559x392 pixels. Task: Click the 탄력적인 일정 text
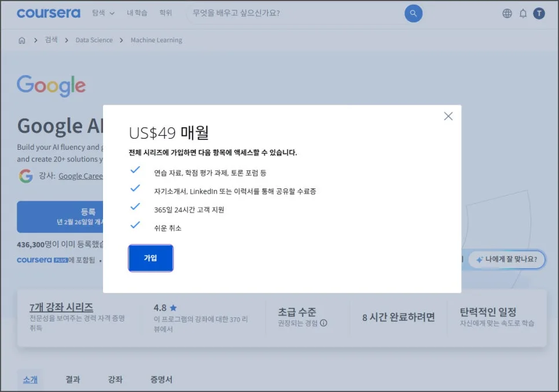click(x=488, y=312)
